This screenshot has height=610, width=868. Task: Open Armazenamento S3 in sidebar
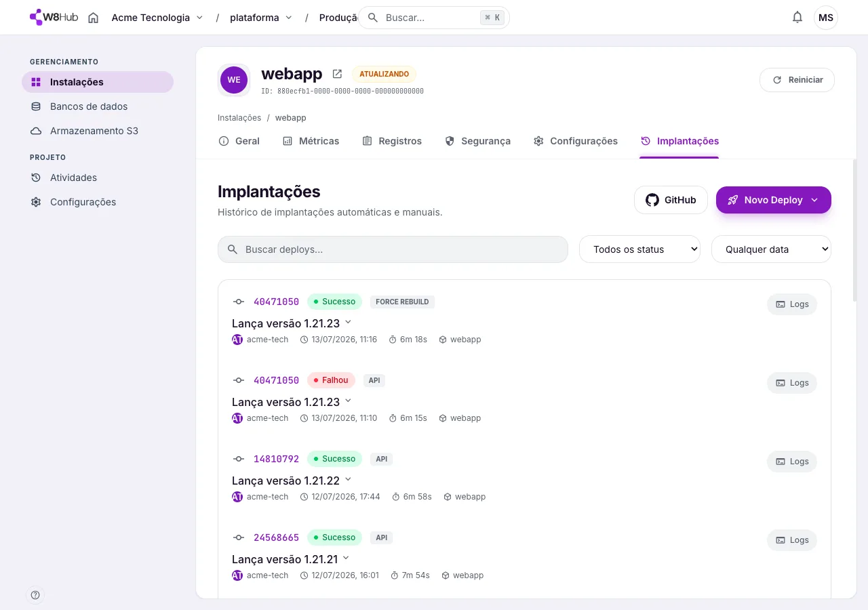[98, 131]
